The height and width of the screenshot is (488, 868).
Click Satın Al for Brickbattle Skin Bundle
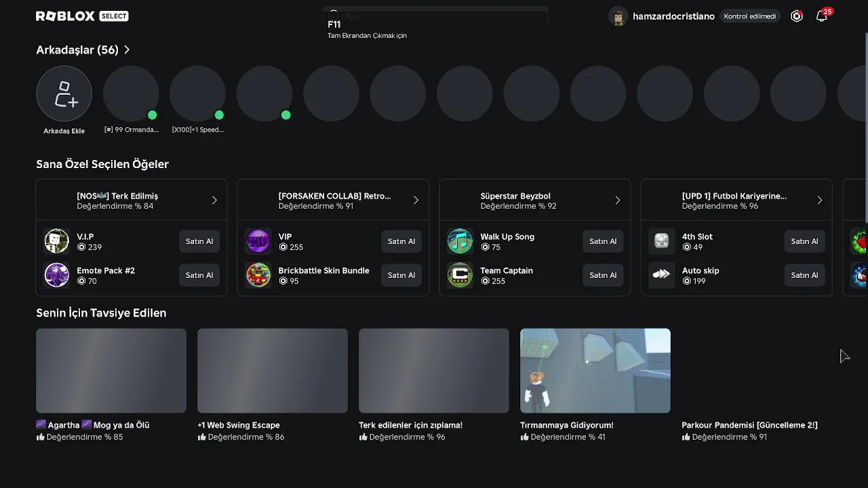(x=401, y=275)
